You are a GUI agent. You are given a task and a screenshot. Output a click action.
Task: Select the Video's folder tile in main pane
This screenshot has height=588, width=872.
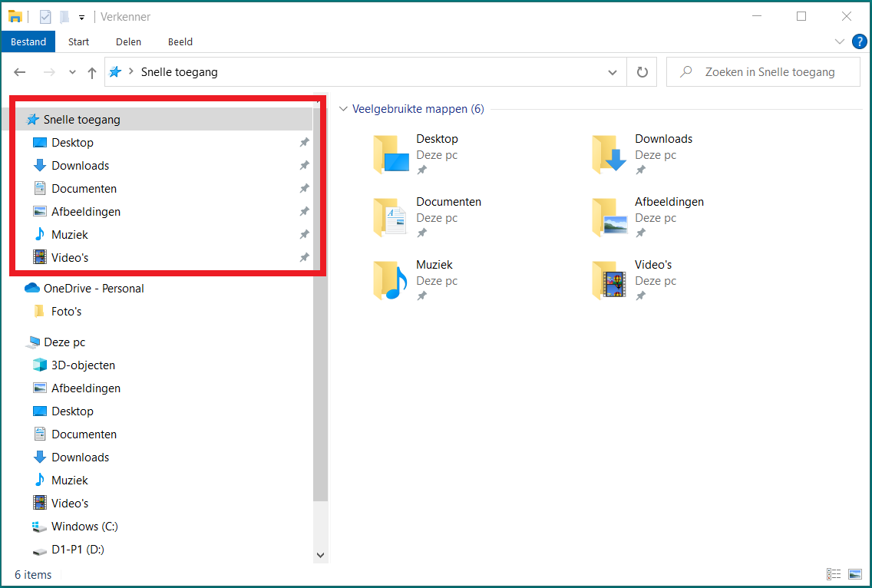click(x=635, y=280)
